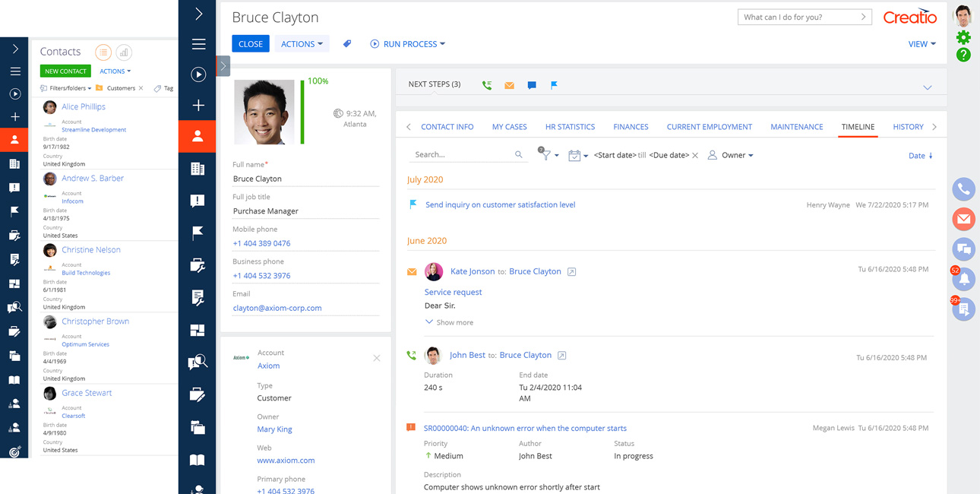
Task: Toggle Date sort order in timeline
Action: click(x=920, y=156)
